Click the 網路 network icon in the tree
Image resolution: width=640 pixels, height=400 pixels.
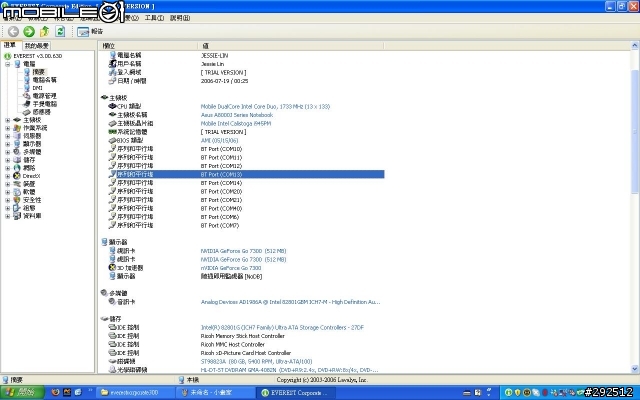tap(17, 168)
